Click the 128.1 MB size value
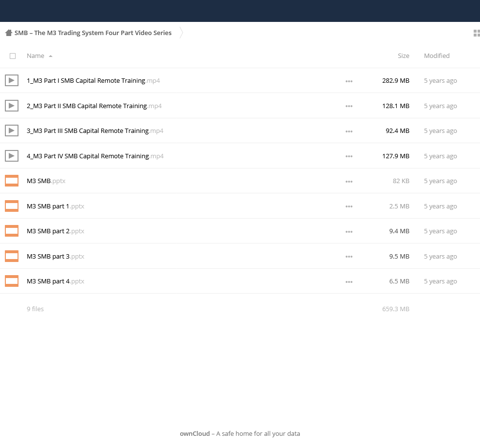Screen dimensions: 480x448 (x=395, y=106)
